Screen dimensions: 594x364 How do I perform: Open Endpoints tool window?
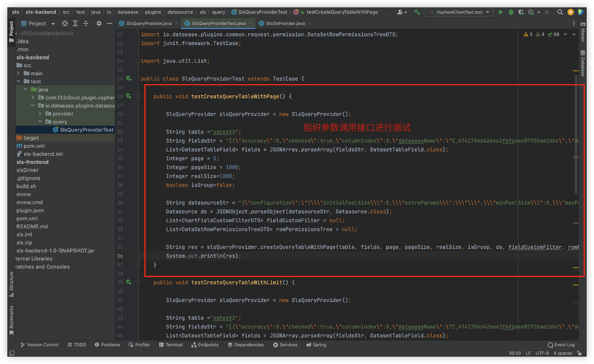[x=205, y=344]
